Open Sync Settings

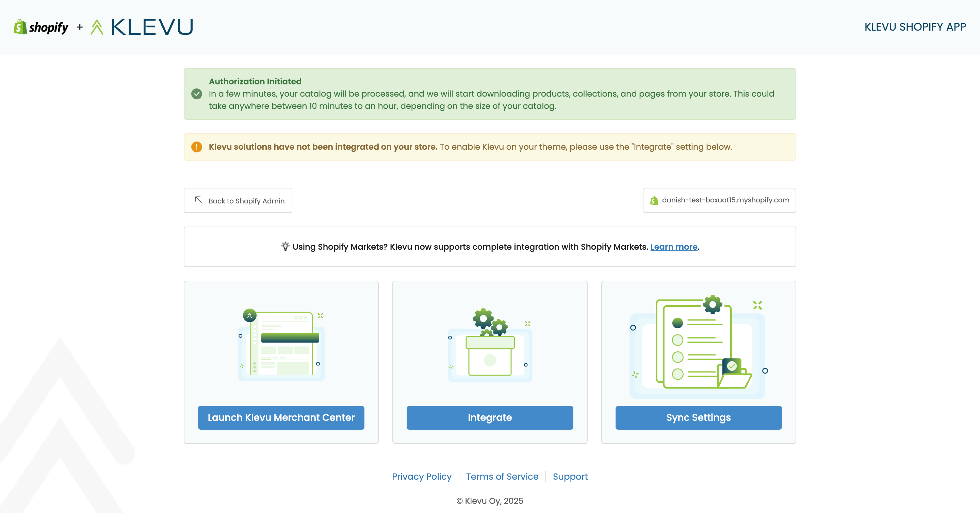click(699, 417)
